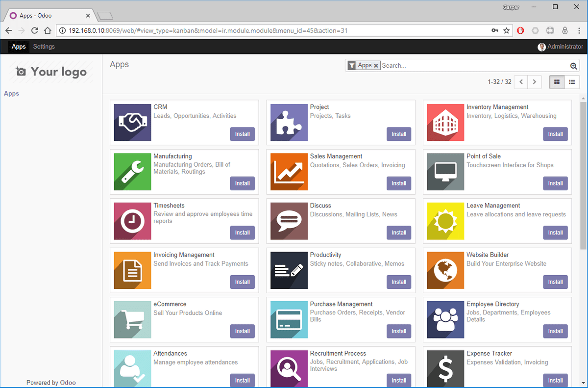
Task: Install the Project app
Action: [x=399, y=134]
